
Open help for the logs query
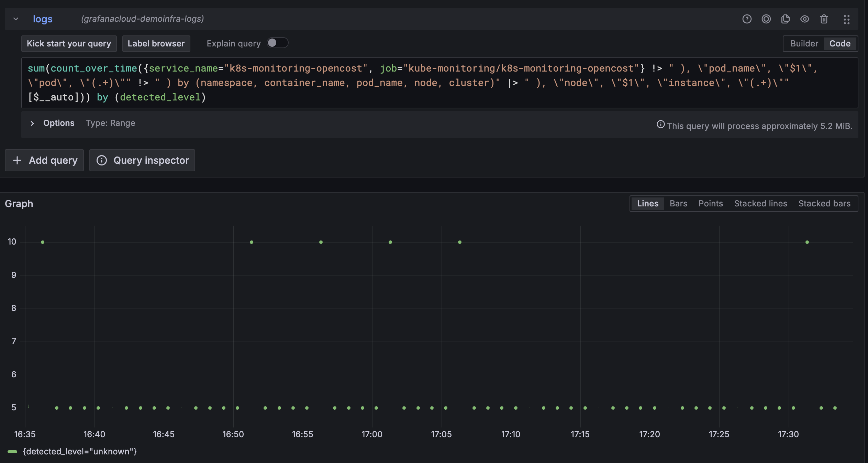(746, 19)
